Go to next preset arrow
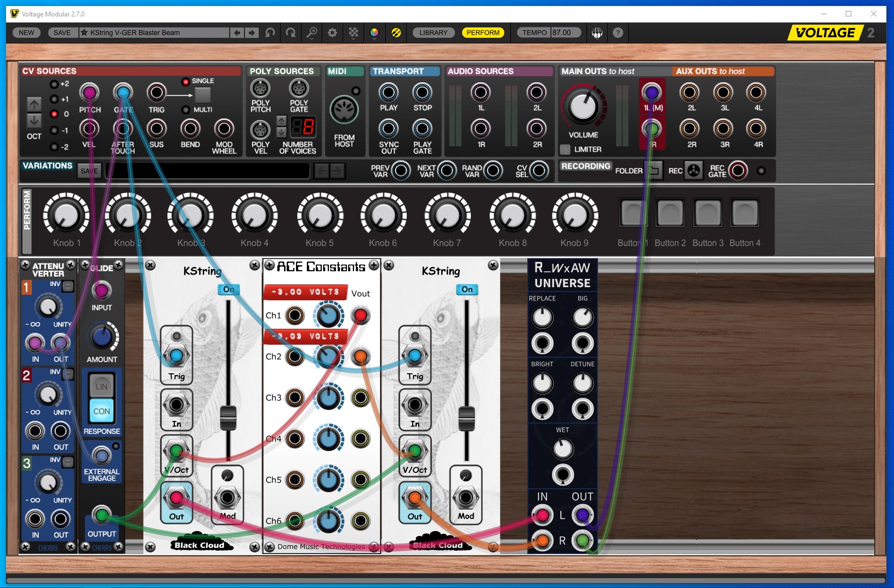 pyautogui.click(x=252, y=33)
